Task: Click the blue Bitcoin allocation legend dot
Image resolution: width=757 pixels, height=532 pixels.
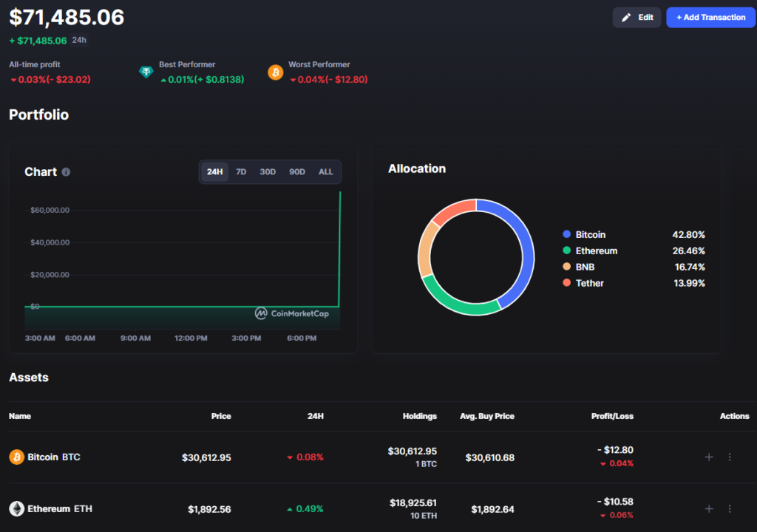Action: (x=566, y=234)
